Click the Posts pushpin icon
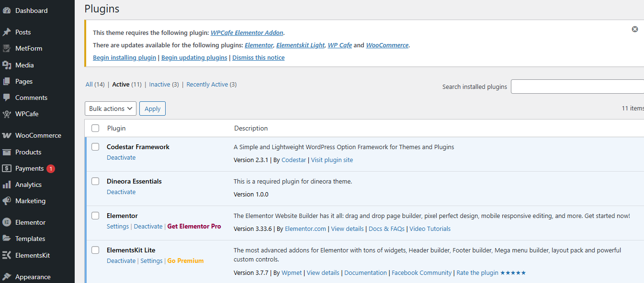Viewport: 644px width, 283px height. (7, 32)
